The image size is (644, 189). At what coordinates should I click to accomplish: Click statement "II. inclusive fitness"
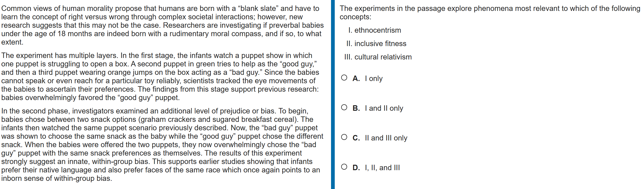tap(376, 44)
